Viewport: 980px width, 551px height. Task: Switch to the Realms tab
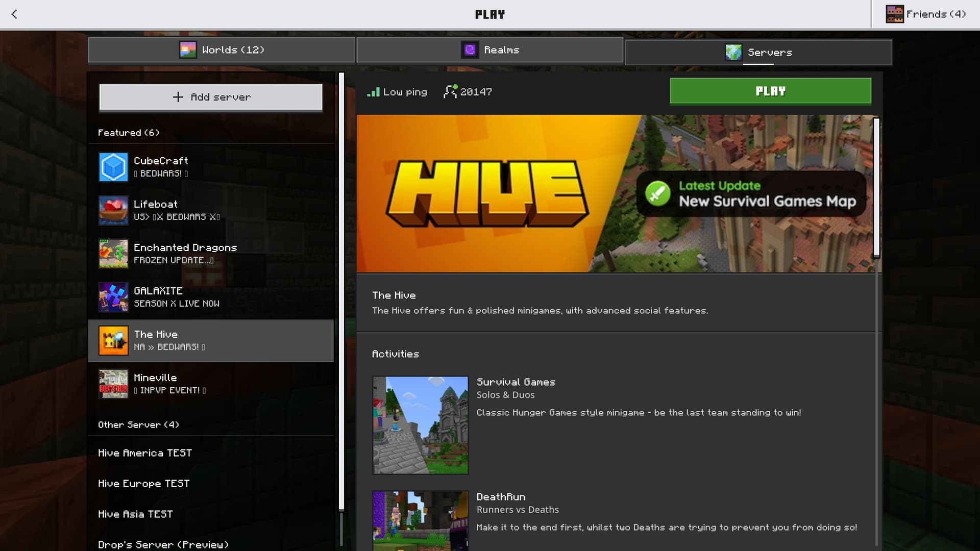pyautogui.click(x=490, y=50)
